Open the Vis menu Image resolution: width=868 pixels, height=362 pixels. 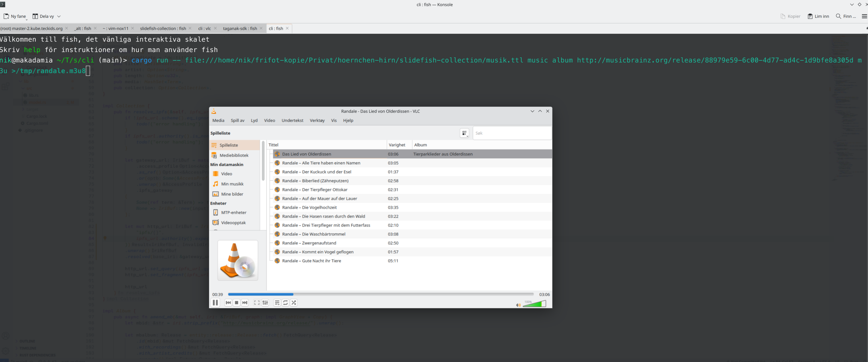click(x=334, y=121)
